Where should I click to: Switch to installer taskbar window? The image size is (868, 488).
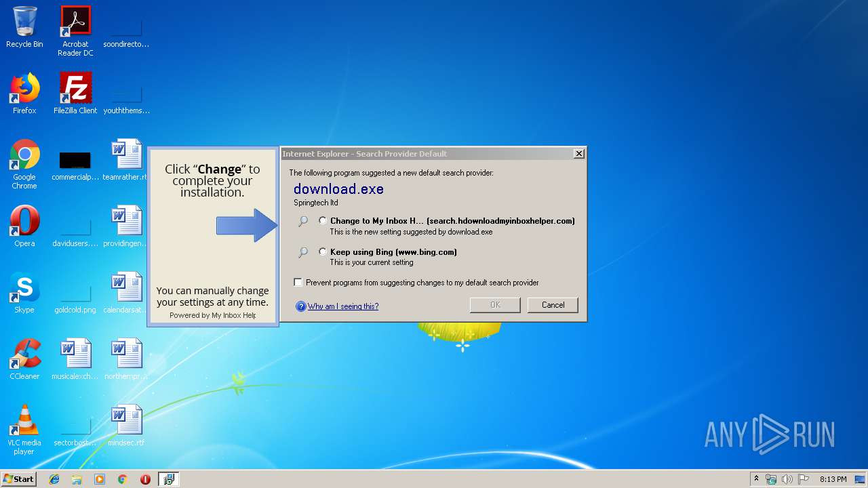(169, 479)
